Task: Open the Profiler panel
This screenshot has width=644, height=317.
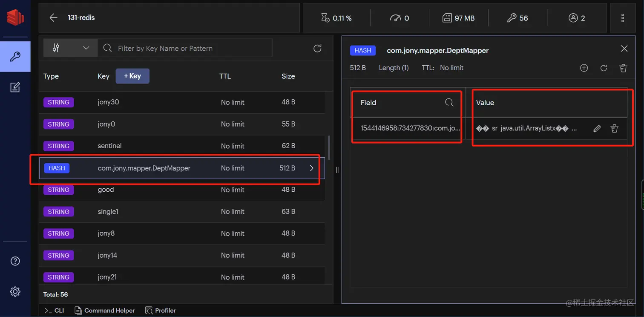Action: (161, 311)
